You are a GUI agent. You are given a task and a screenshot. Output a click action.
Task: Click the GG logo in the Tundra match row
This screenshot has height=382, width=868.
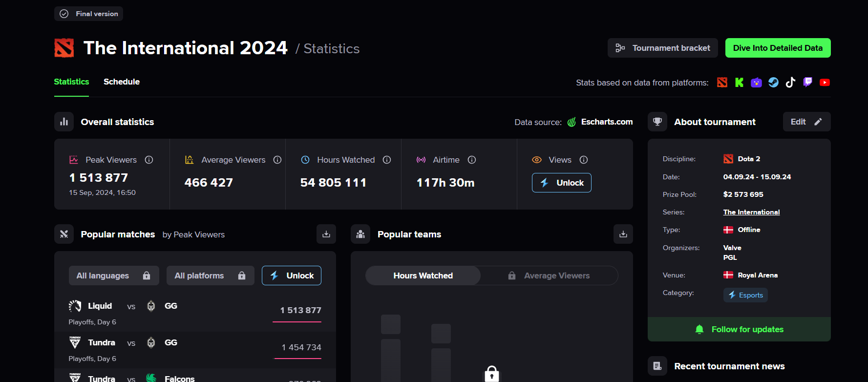coord(151,342)
